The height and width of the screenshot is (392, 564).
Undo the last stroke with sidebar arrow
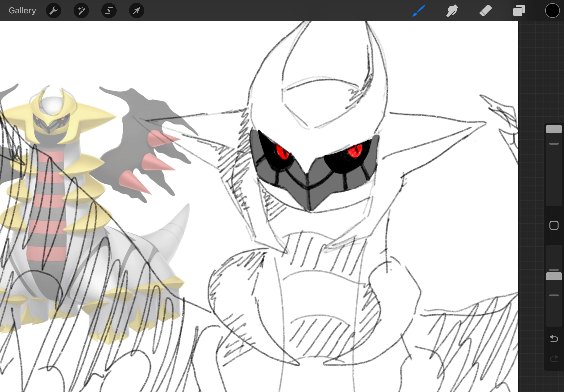[554, 339]
